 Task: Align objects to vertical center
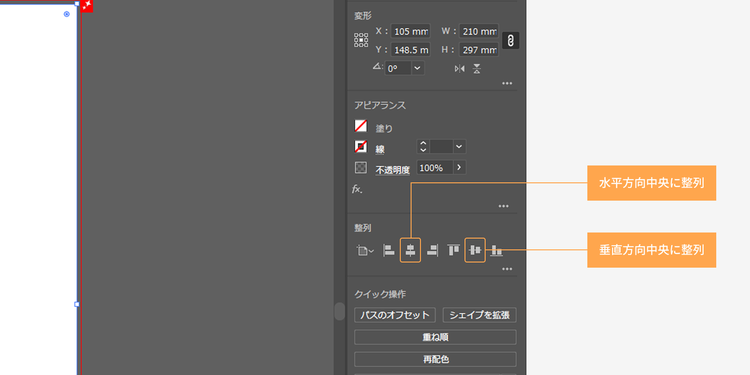475,250
